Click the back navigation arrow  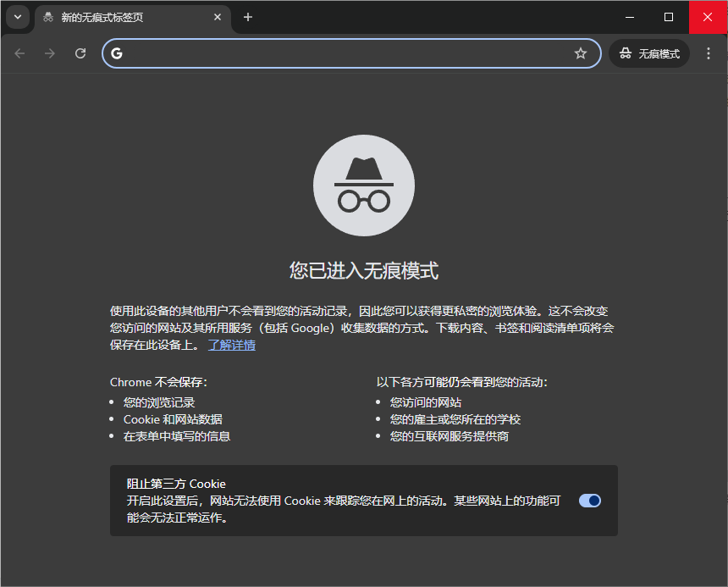coord(19,53)
